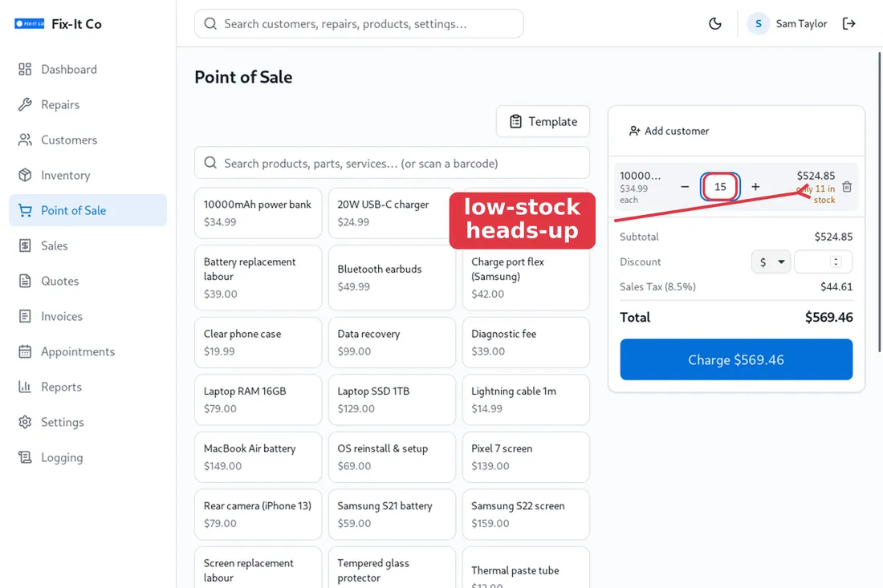
Task: Open Inventory section
Action: (87, 175)
